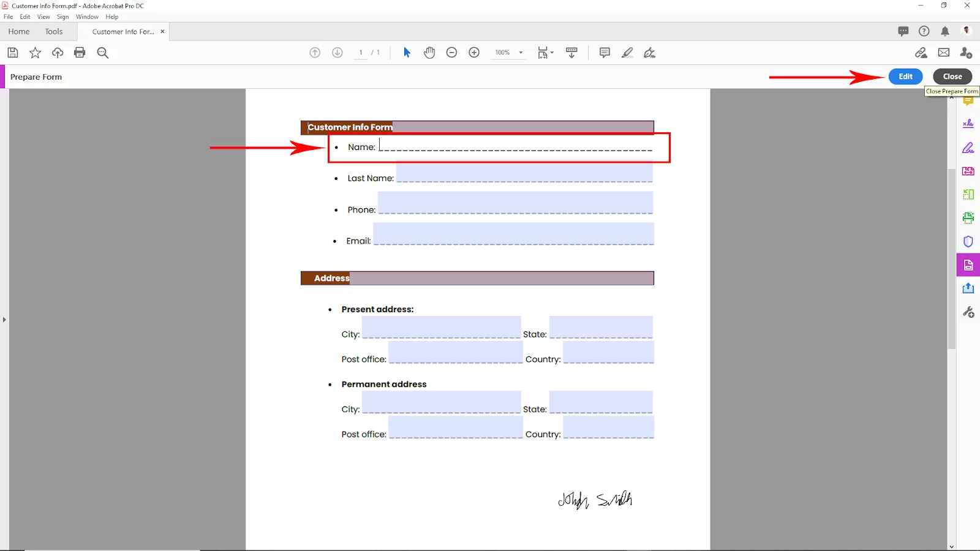Image resolution: width=980 pixels, height=551 pixels.
Task: Click the zoom percentage field
Action: [x=503, y=53]
